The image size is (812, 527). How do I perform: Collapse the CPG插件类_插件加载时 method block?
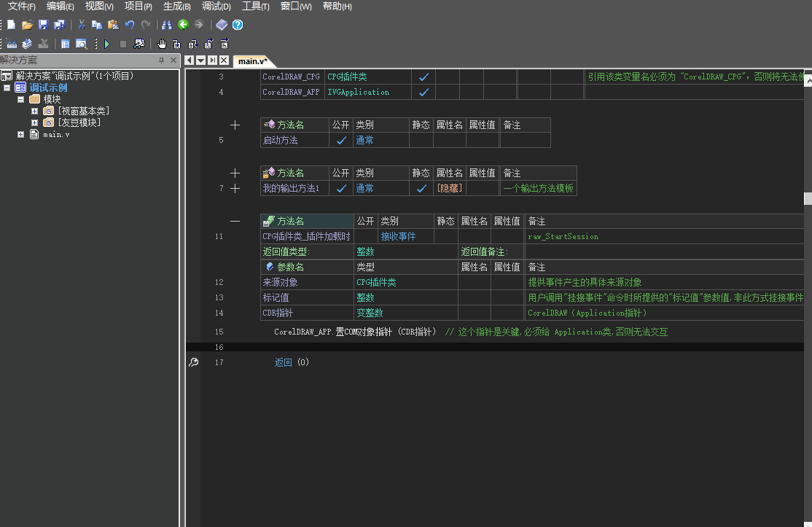235,221
